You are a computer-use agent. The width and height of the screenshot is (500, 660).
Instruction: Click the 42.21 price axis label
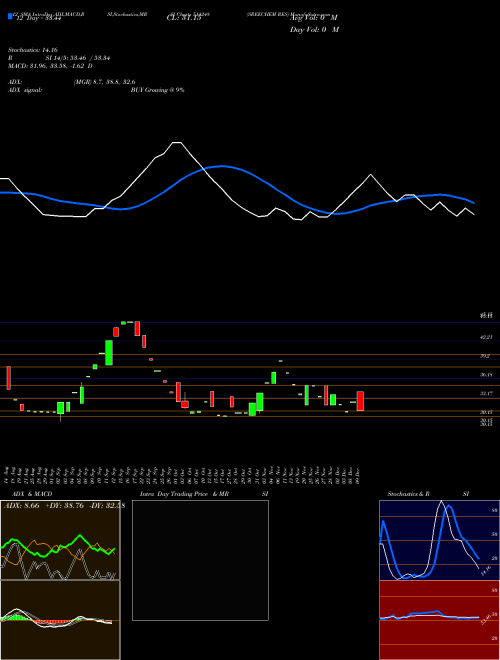(x=486, y=337)
